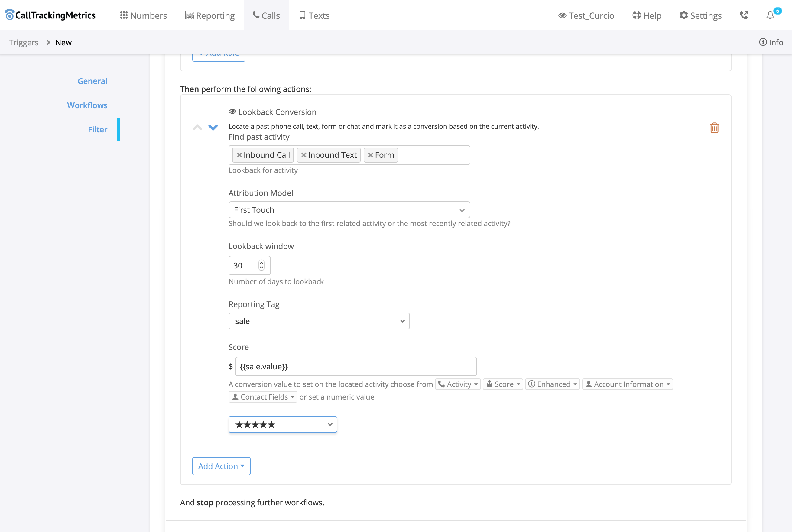
Task: Increment the Lookback window days stepper
Action: coord(261,263)
